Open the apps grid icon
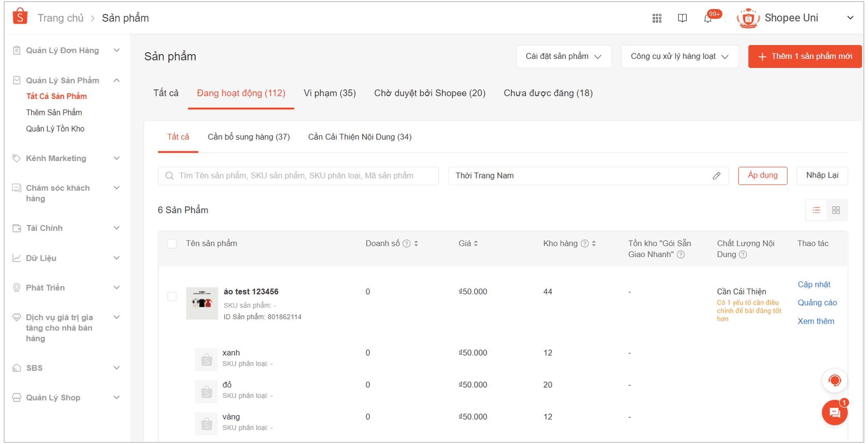This screenshot has width=868, height=444. point(657,18)
